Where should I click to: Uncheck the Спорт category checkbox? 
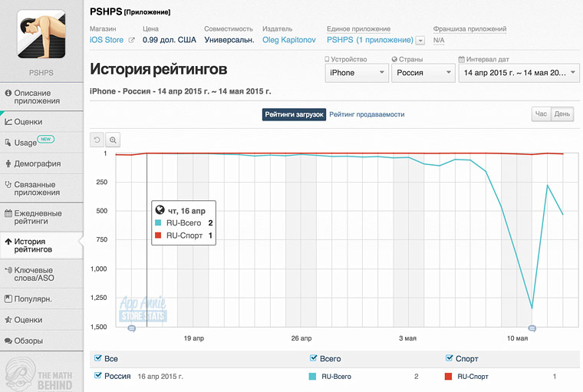[x=449, y=358]
